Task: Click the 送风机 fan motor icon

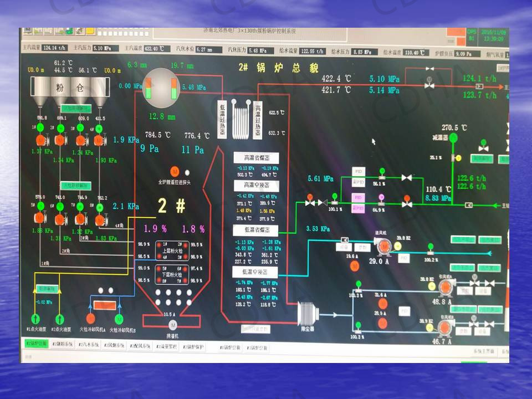Action: point(383,246)
